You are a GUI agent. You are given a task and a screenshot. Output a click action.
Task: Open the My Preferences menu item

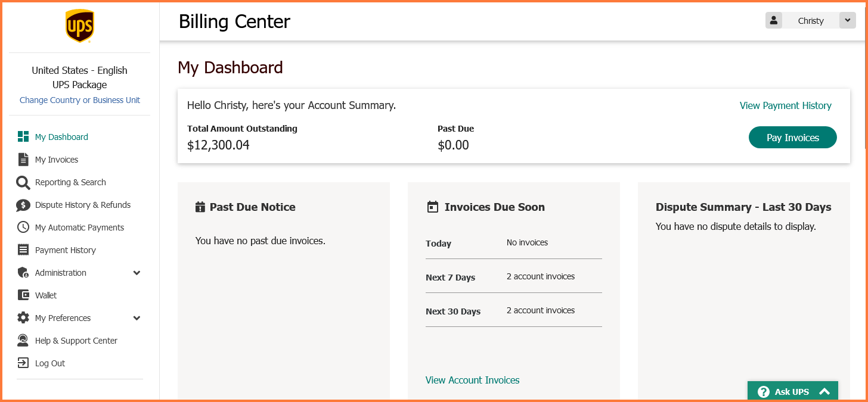[x=63, y=318]
